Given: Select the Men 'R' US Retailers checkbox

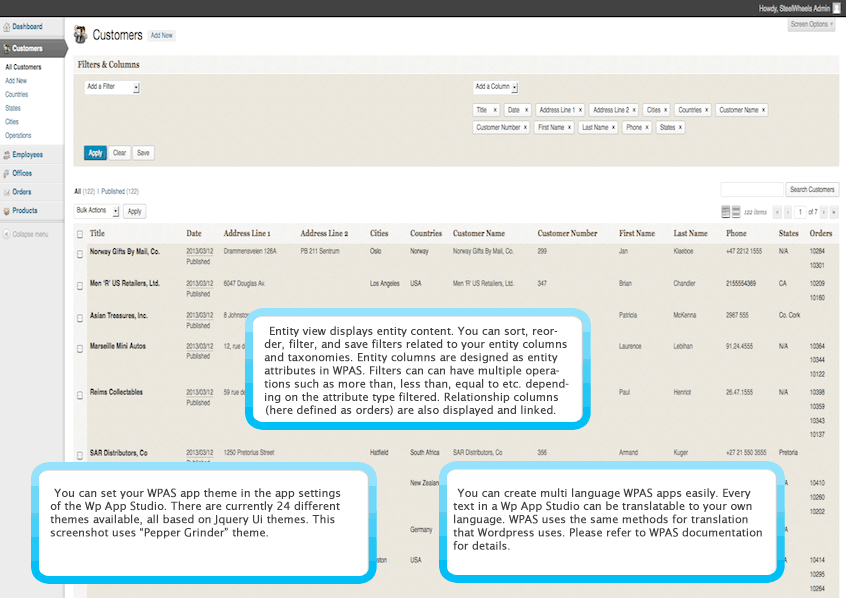Looking at the screenshot, I should tap(80, 286).
